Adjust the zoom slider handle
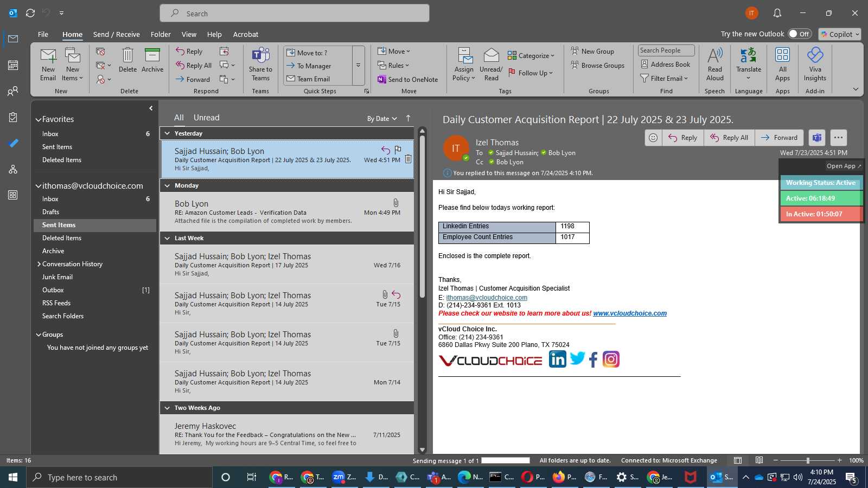Screen dimensions: 868x488 click(808, 460)
